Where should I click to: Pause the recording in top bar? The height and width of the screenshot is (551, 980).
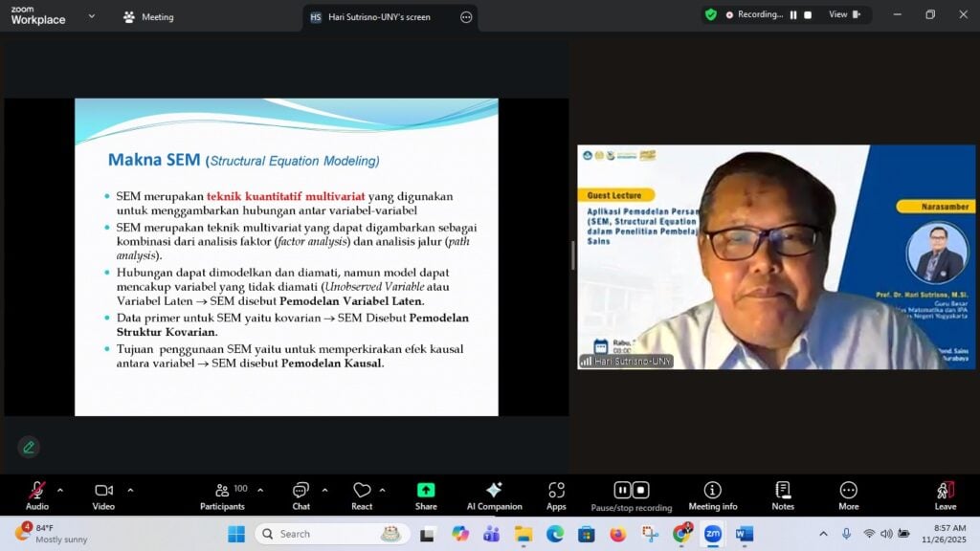click(x=793, y=15)
